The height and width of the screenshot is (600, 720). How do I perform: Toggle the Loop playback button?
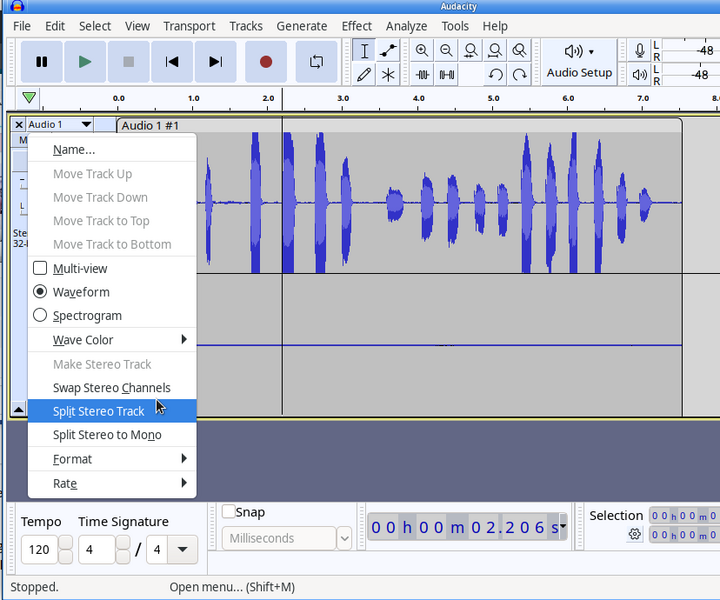[x=316, y=62]
